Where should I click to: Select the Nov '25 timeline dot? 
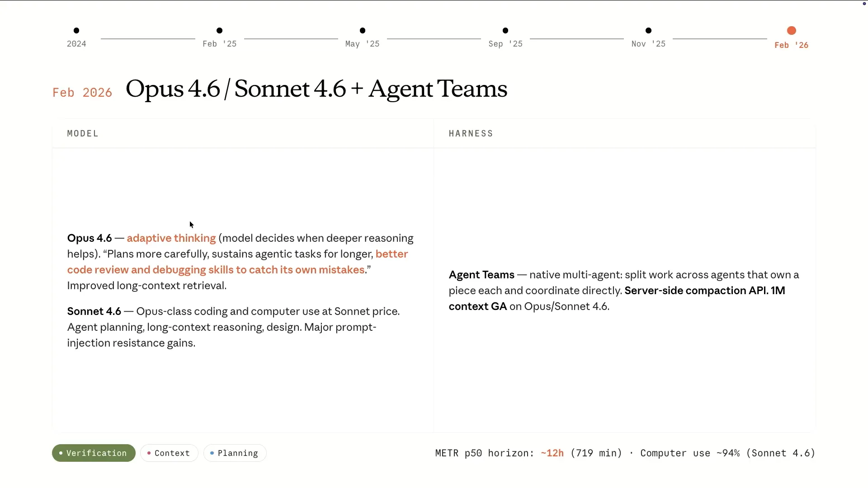pyautogui.click(x=648, y=31)
